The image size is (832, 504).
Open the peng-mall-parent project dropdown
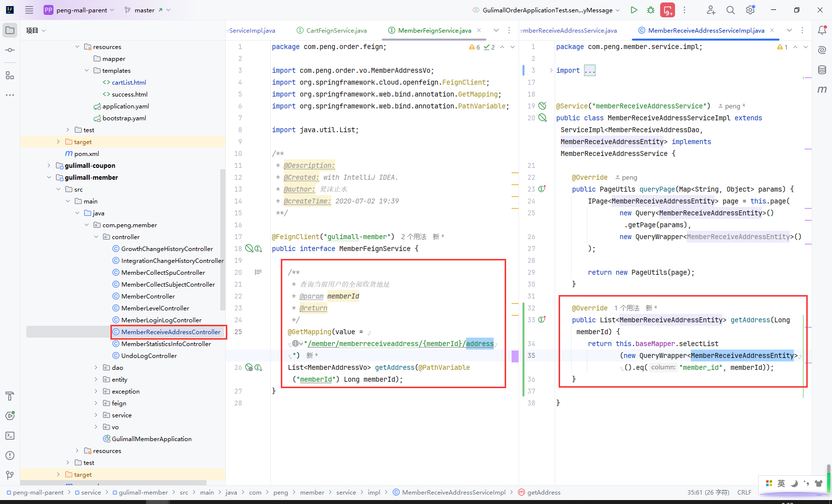click(x=79, y=10)
